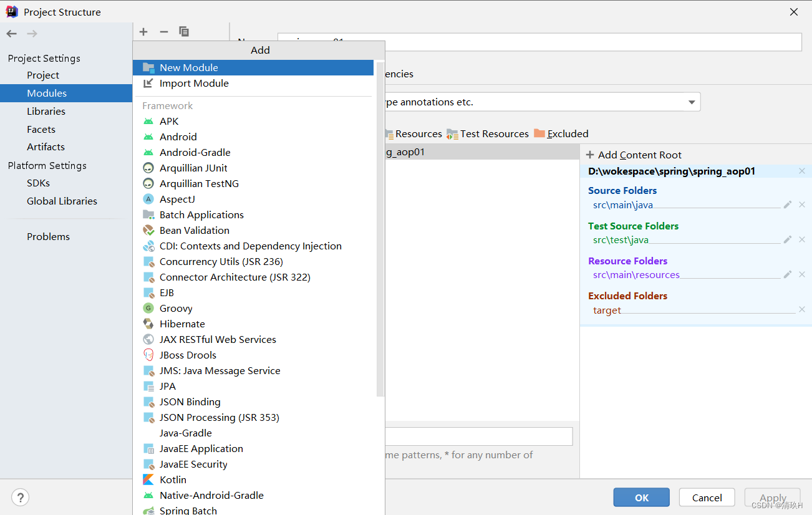Image resolution: width=812 pixels, height=515 pixels.
Task: Click the CDI Contexts and Dependency Injection icon
Action: 148,246
